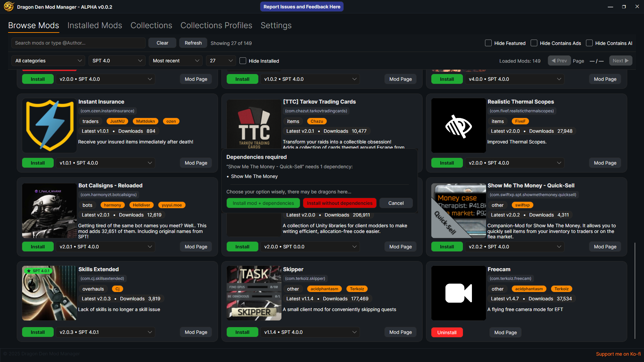Click the Realistic Thermal Scopes eye icon
The image size is (644, 362).
pos(459,125)
